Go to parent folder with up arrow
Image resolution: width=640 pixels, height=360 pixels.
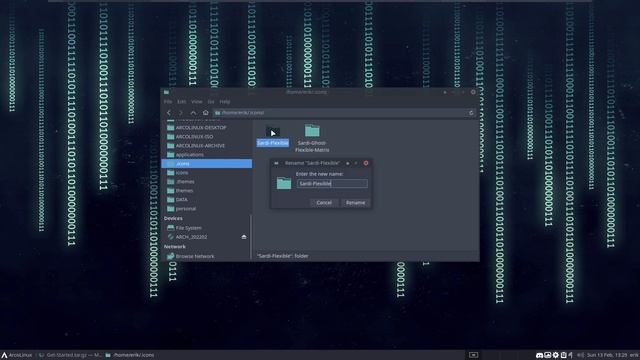tap(193, 113)
